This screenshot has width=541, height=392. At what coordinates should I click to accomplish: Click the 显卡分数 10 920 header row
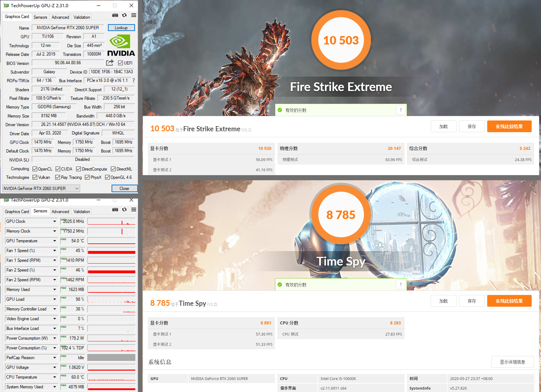point(211,148)
